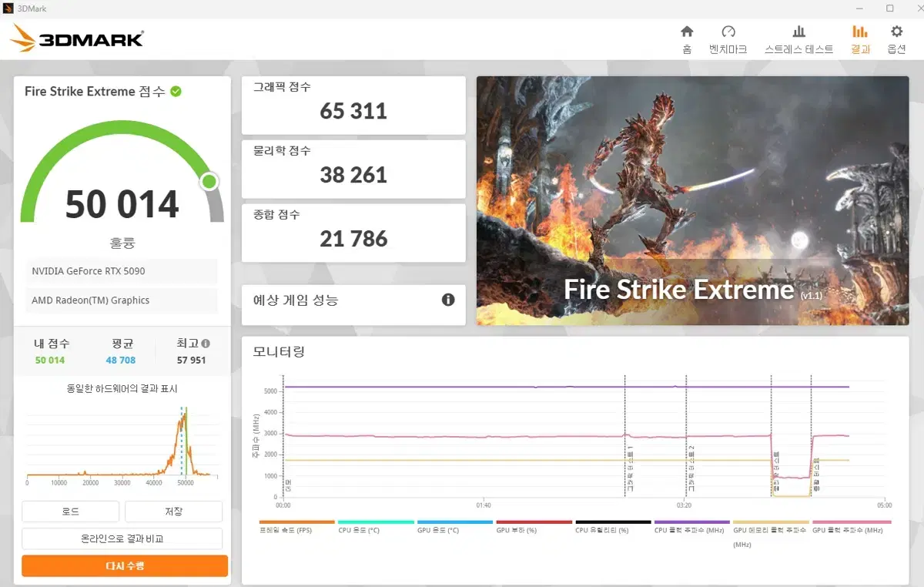Click the green validated checkmark icon
Screen dimensions: 924x587
point(176,91)
